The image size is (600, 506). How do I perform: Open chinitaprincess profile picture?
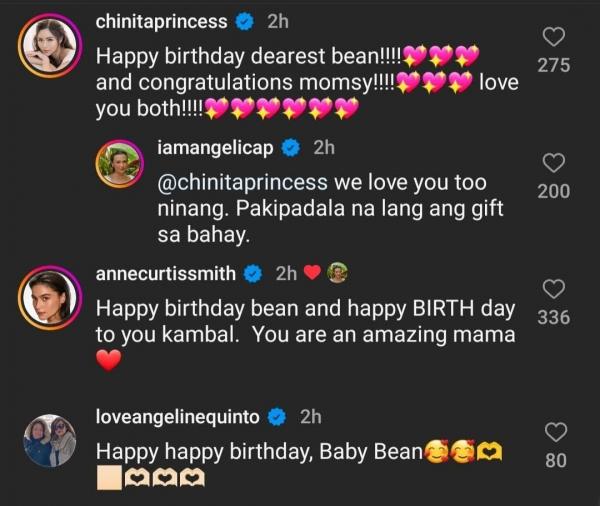(50, 45)
